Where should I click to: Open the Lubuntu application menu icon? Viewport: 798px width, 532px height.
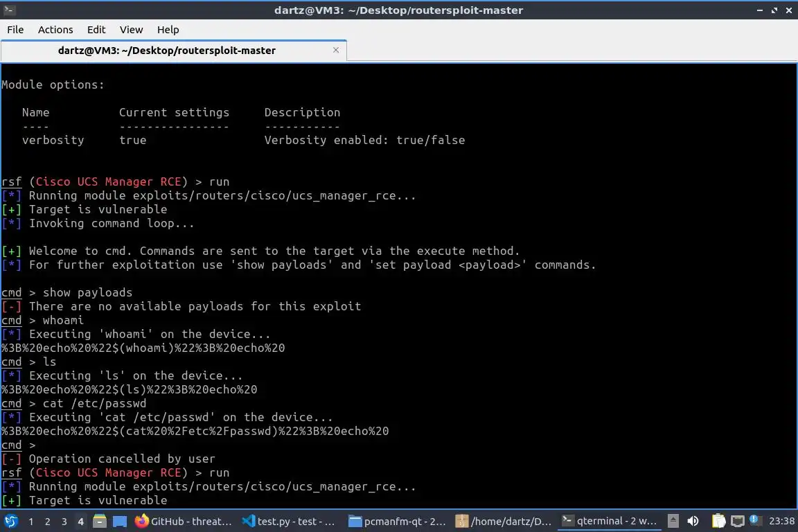10,521
